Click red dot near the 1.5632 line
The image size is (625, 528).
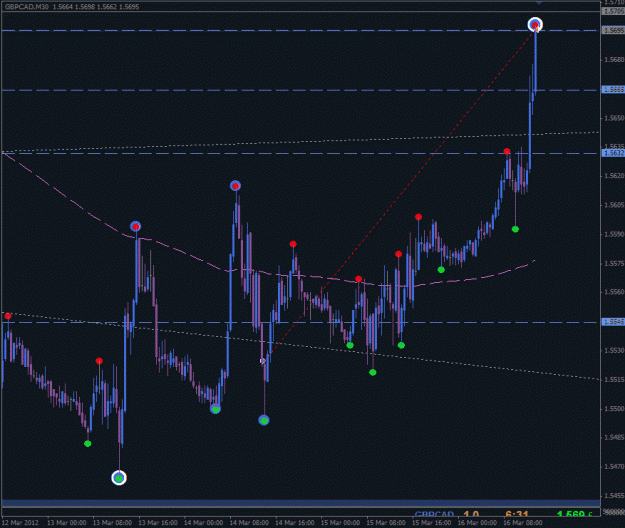pos(507,151)
